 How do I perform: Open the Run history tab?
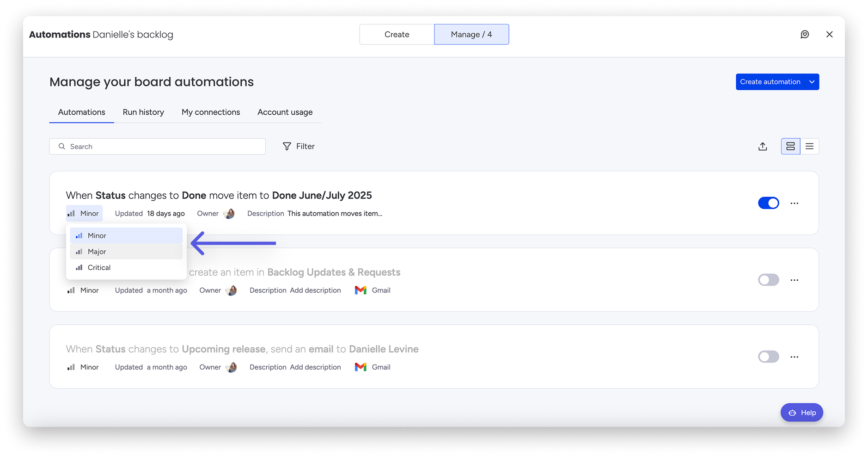[x=143, y=112]
